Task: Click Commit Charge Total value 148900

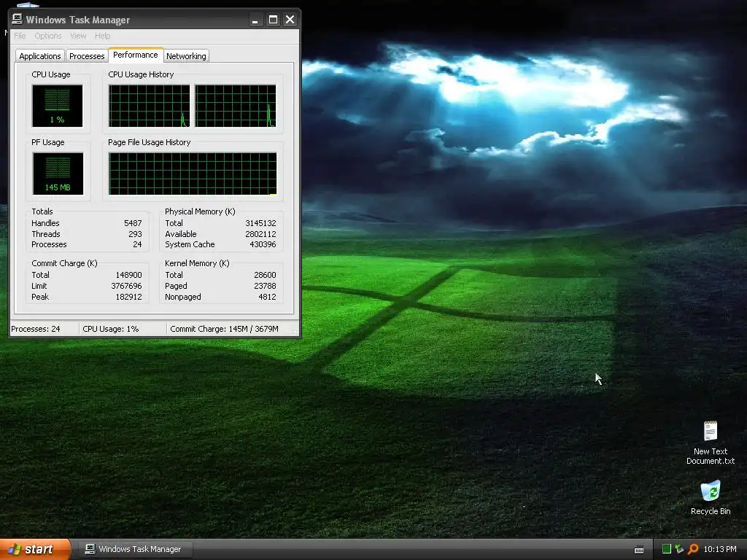Action: tap(128, 275)
